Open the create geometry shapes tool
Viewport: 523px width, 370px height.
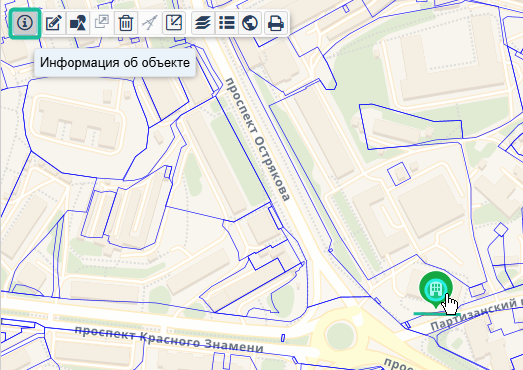point(78,23)
